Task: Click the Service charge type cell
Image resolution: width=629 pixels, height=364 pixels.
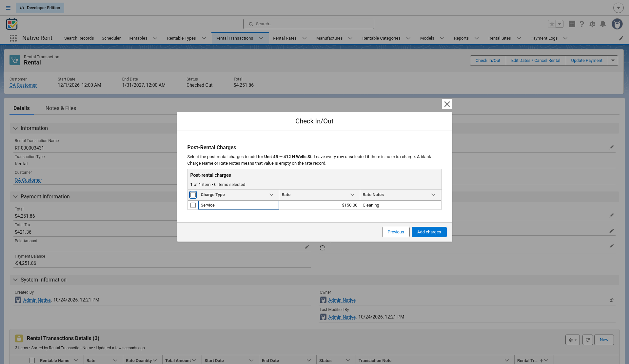Action: [x=239, y=205]
